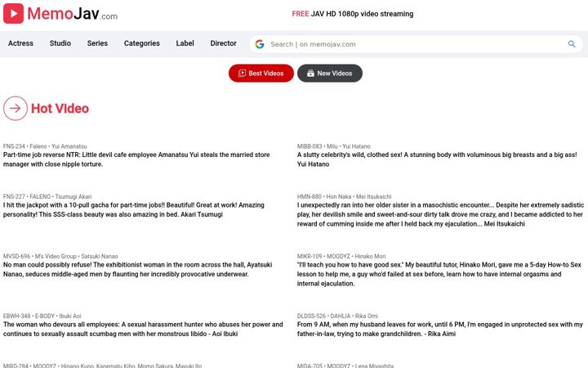
Task: Open the M's Video Group studio link
Action: tap(56, 257)
